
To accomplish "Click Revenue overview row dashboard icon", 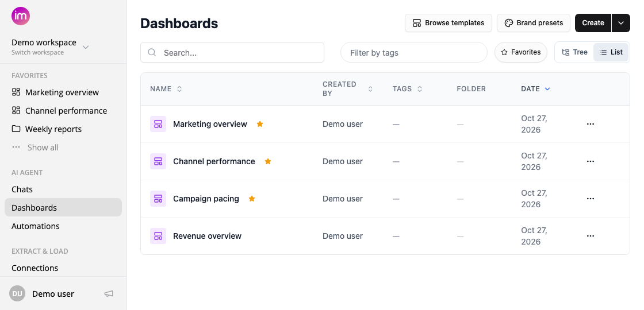I will coord(158,236).
